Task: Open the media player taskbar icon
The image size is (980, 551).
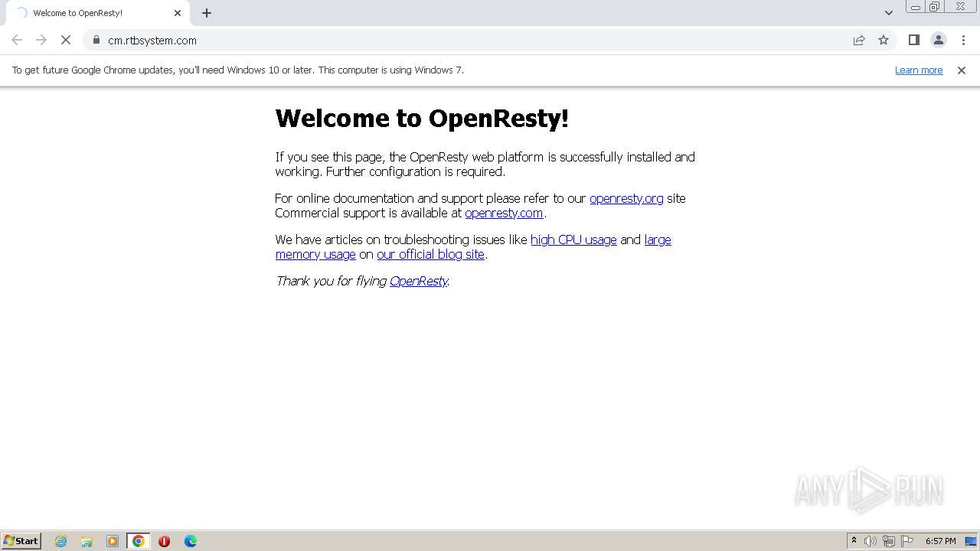Action: (113, 541)
